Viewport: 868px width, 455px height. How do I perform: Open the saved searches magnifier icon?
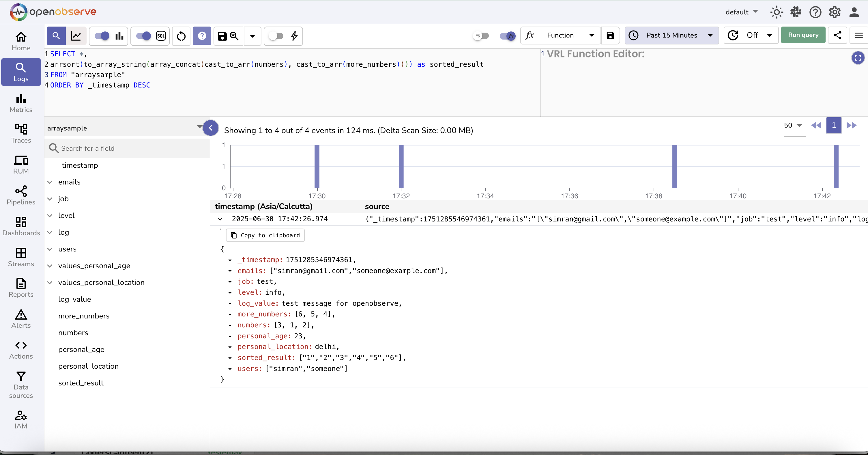tap(234, 36)
